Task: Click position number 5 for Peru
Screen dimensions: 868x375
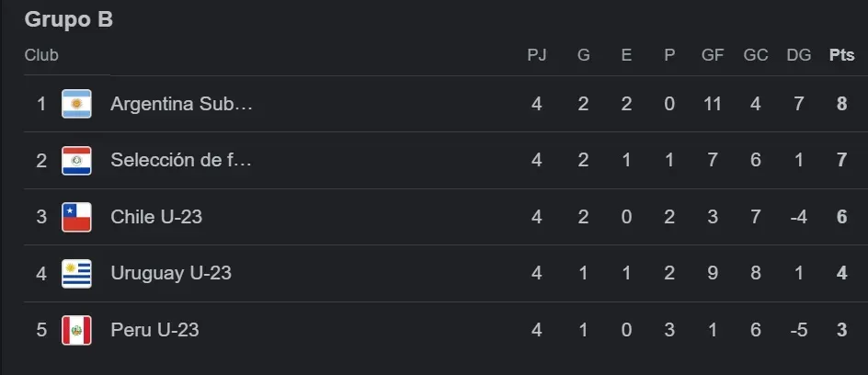Action: pos(41,330)
